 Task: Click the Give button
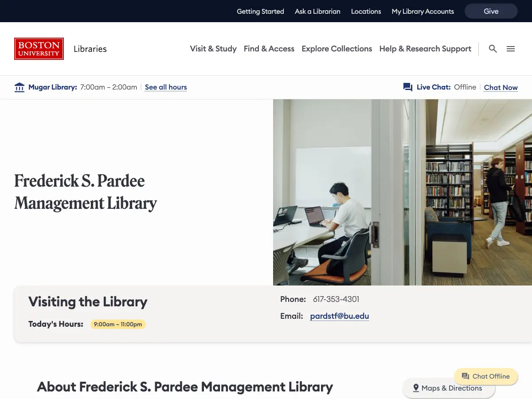(491, 12)
